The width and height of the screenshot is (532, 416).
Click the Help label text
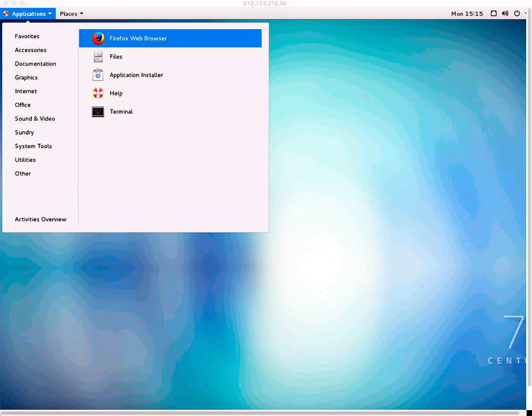(115, 93)
